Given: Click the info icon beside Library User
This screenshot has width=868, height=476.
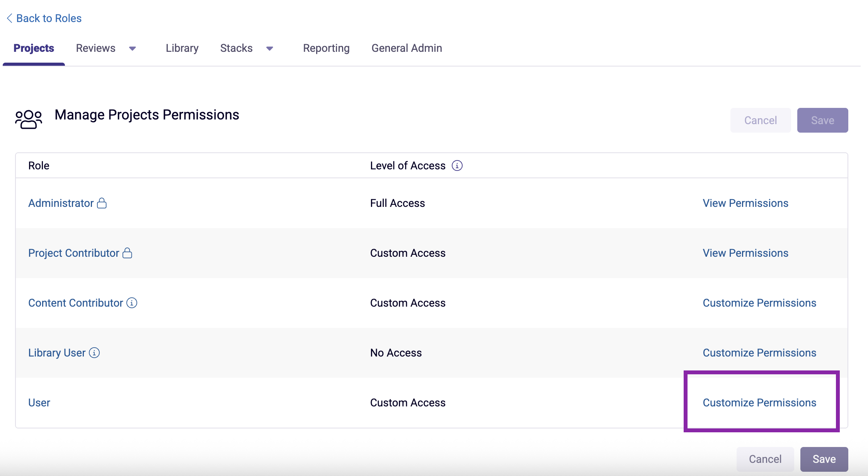Looking at the screenshot, I should 94,353.
